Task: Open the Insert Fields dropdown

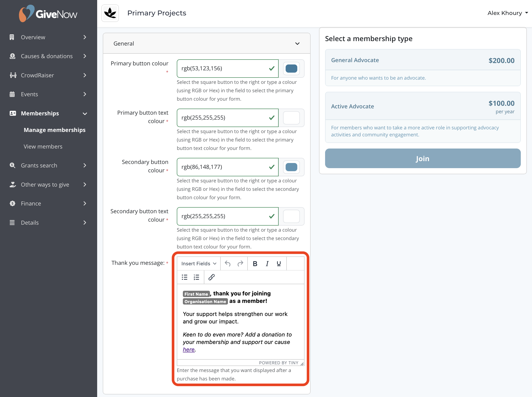Action: coord(199,264)
